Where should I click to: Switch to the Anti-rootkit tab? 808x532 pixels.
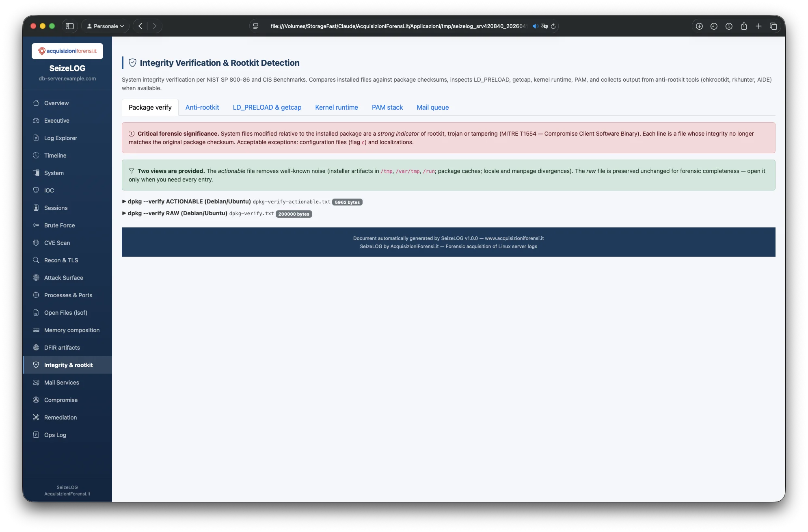202,107
